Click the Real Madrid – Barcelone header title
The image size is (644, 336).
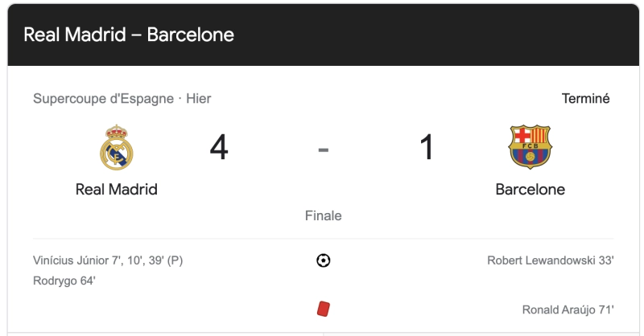click(129, 35)
